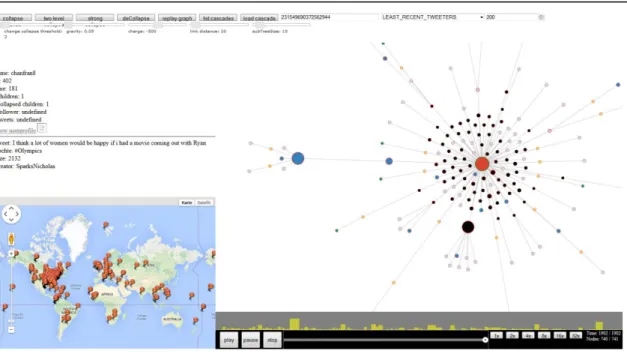
Task: Select the blue node at far right edge
Action: 618,85
